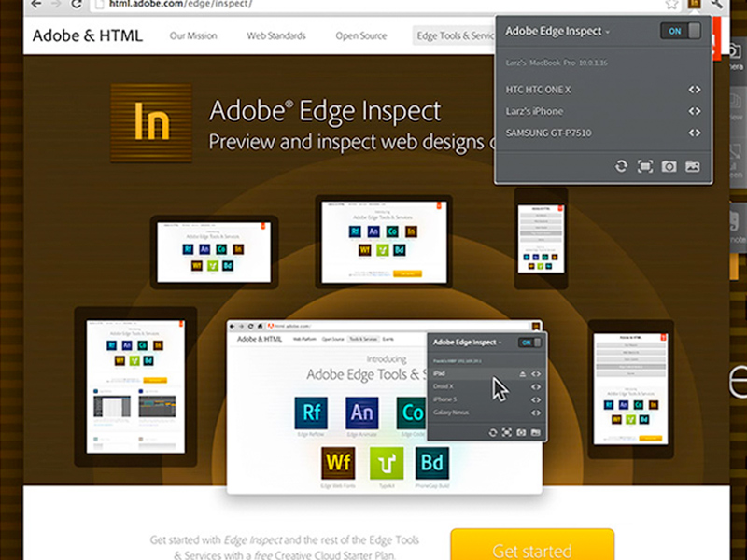Click the top-left tablet device thumbnail
The image size is (747, 560).
(215, 252)
